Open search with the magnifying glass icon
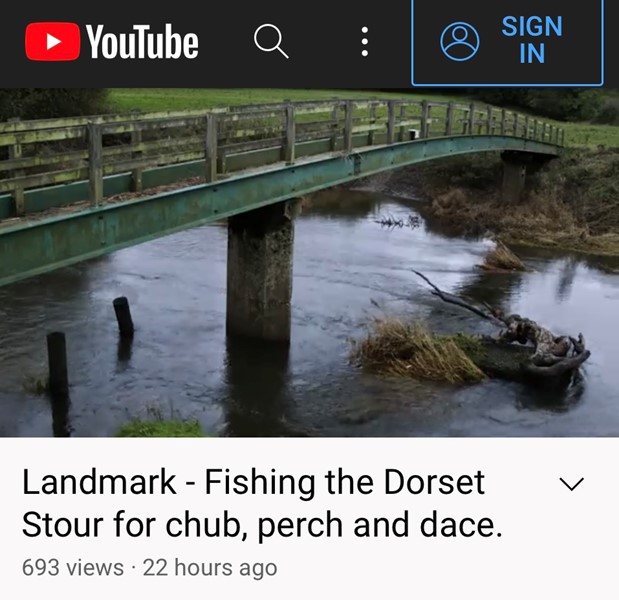This screenshot has width=619, height=600. [271, 41]
